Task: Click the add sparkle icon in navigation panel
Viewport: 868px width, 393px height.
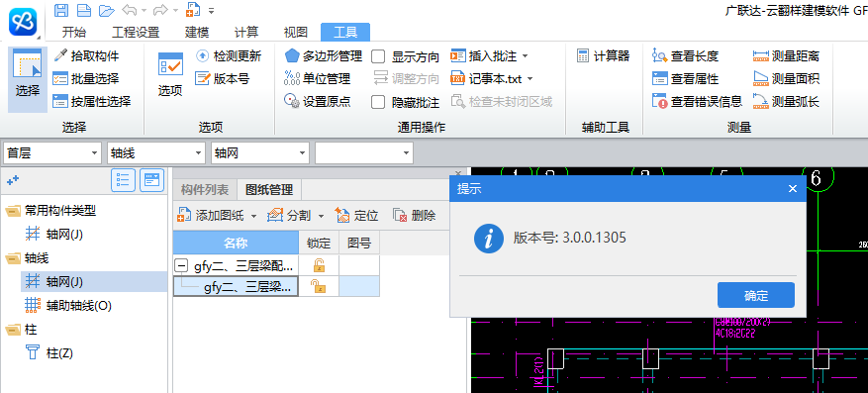Action: [x=13, y=179]
